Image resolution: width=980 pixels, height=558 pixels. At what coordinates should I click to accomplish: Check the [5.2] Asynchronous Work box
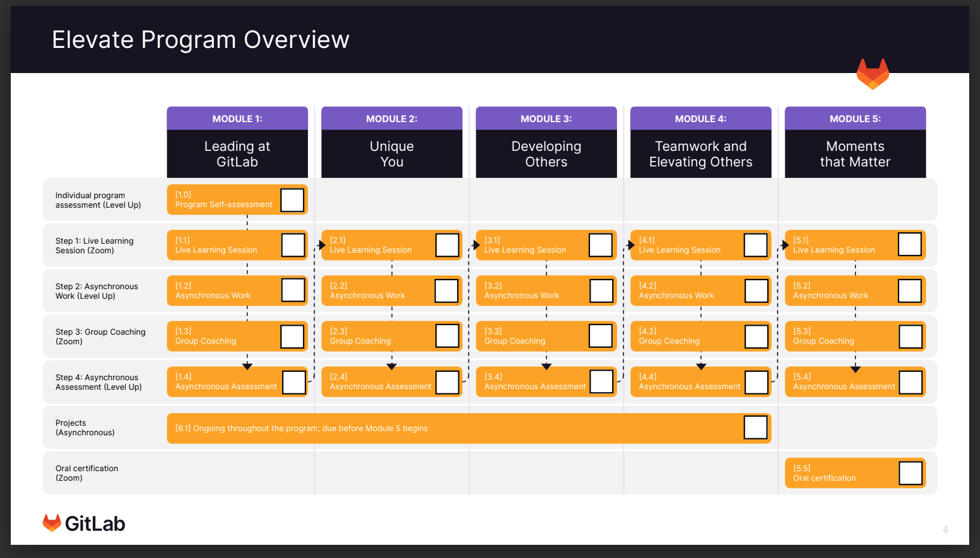[x=910, y=290]
